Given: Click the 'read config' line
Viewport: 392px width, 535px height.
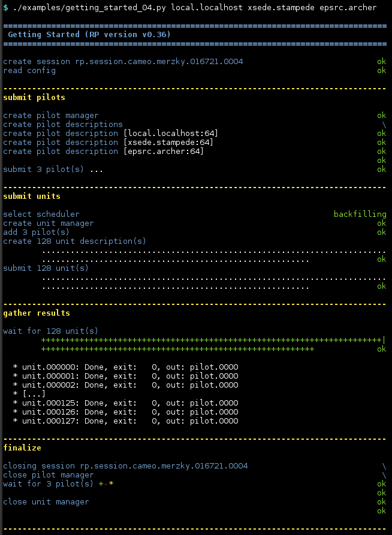Looking at the screenshot, I should (29, 71).
